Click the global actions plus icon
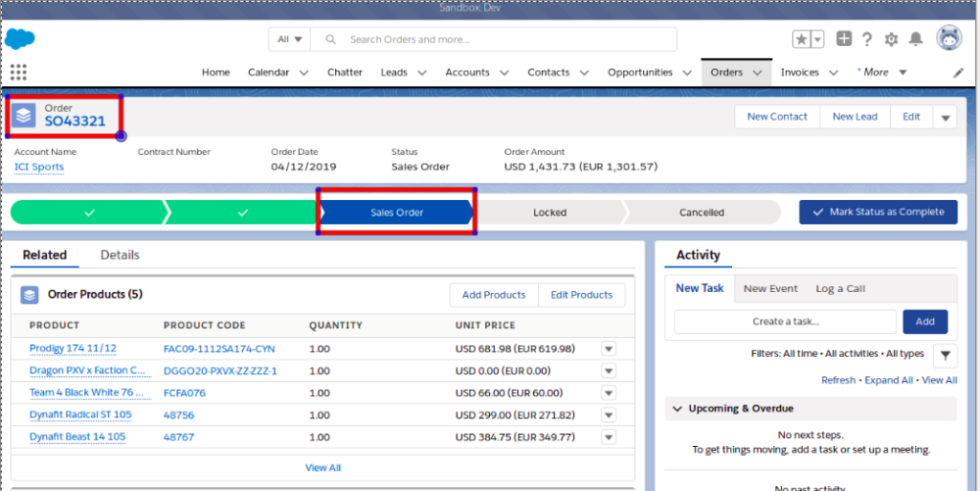980x491 pixels. (843, 39)
